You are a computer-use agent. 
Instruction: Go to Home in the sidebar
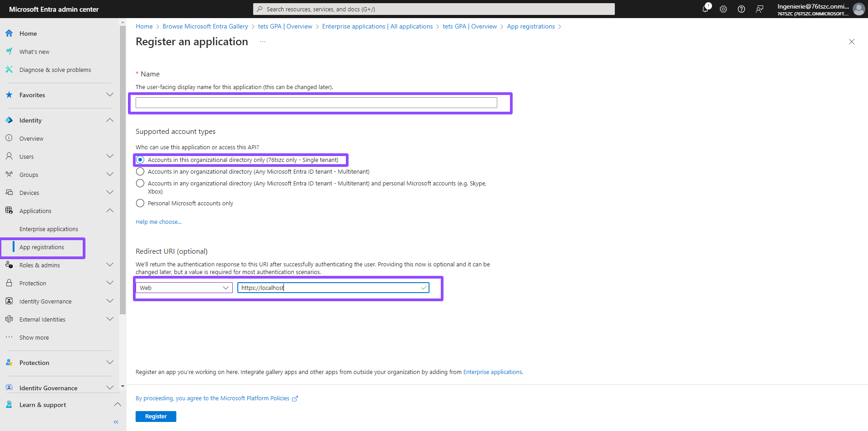tap(28, 33)
